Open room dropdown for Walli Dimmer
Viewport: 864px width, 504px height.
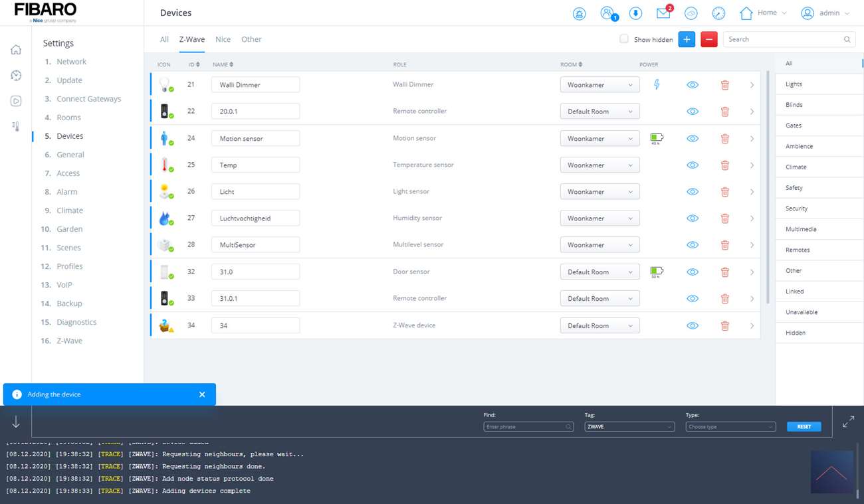[x=599, y=85]
